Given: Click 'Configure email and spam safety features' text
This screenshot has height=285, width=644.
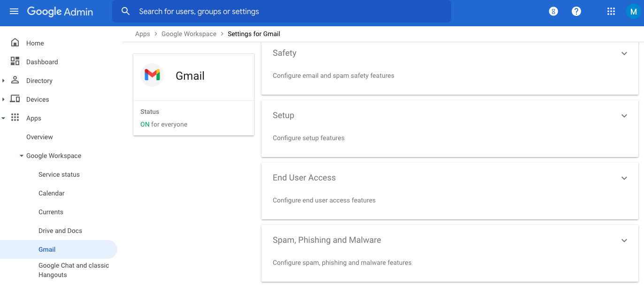Looking at the screenshot, I should coord(333,75).
